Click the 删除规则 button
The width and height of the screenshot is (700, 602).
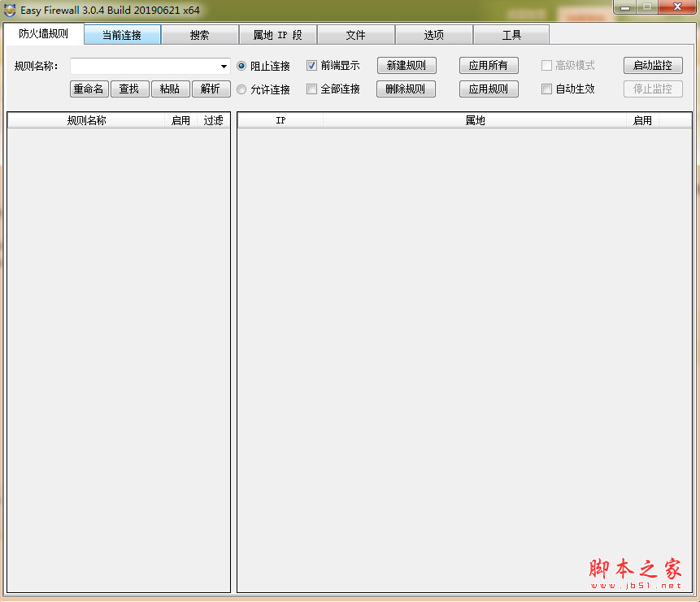tap(407, 89)
